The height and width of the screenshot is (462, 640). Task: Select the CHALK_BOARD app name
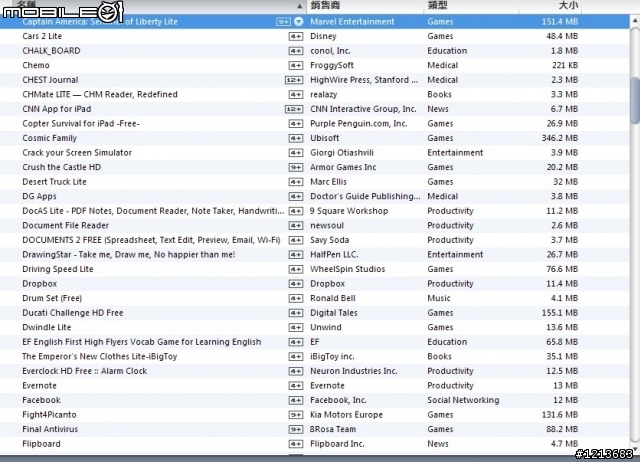pyautogui.click(x=51, y=51)
